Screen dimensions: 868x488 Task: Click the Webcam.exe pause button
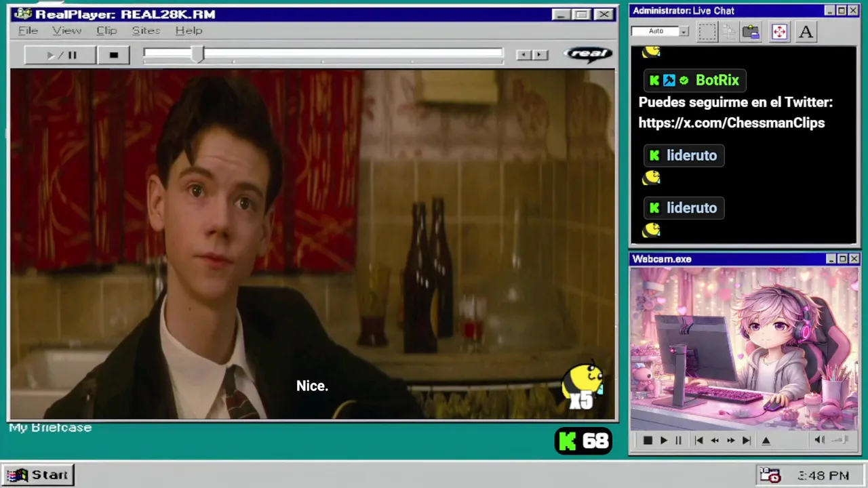[678, 441]
